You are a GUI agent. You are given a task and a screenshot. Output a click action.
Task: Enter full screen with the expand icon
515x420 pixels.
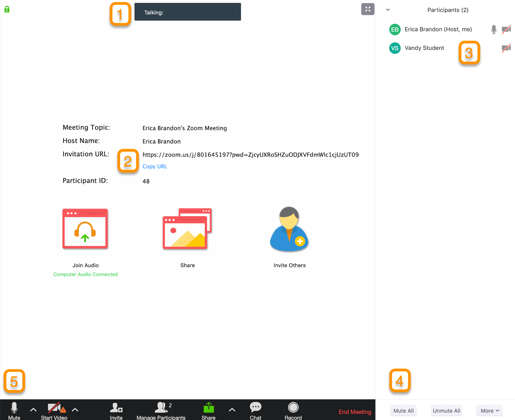point(368,9)
